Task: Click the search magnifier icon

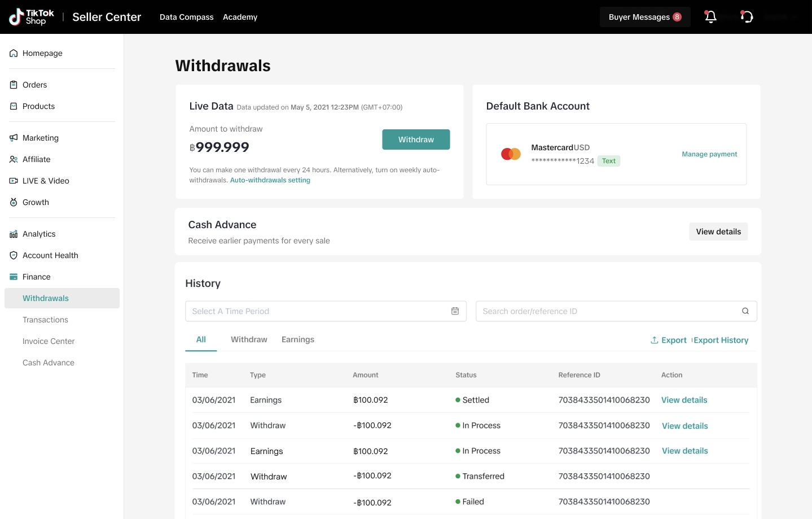Action: pyautogui.click(x=745, y=311)
